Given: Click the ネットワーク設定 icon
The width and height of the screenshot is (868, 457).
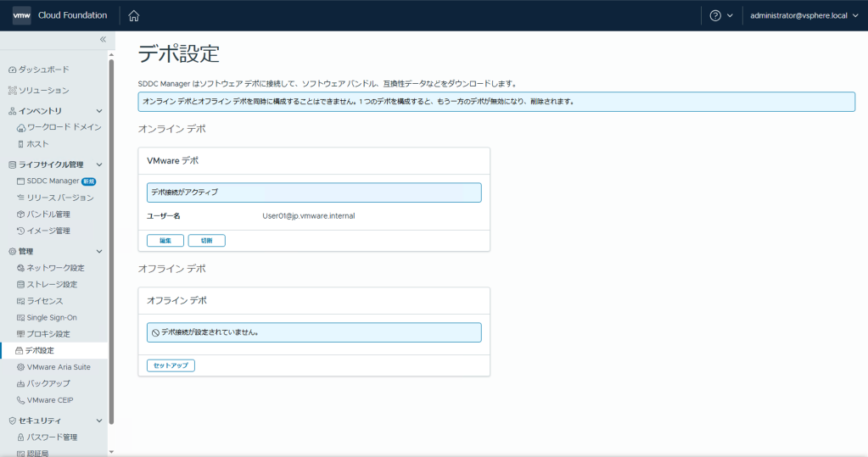Looking at the screenshot, I should tap(20, 268).
